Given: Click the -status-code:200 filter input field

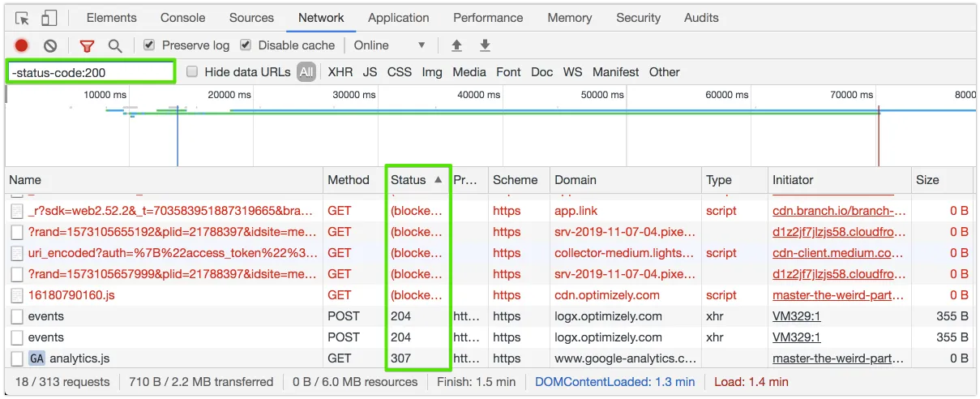Looking at the screenshot, I should click(91, 72).
